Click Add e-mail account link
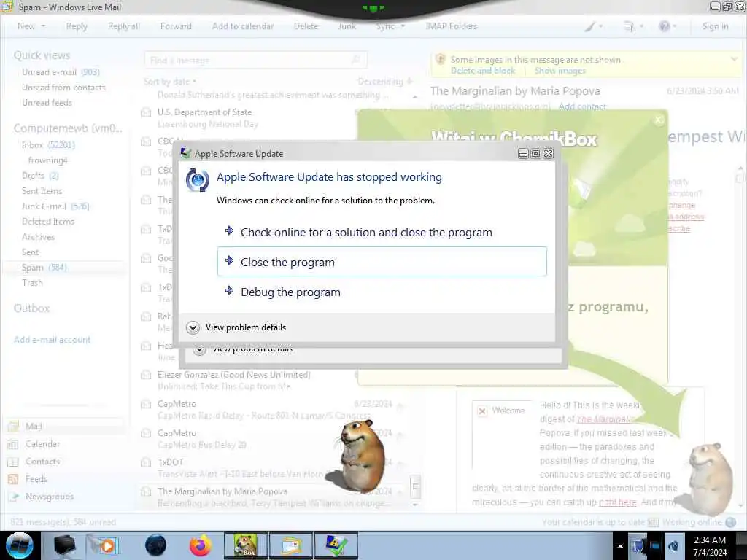This screenshot has width=747, height=560. coord(52,340)
